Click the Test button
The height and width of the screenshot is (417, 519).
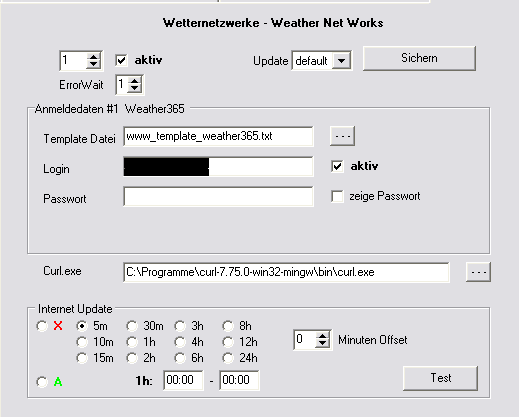click(x=440, y=378)
